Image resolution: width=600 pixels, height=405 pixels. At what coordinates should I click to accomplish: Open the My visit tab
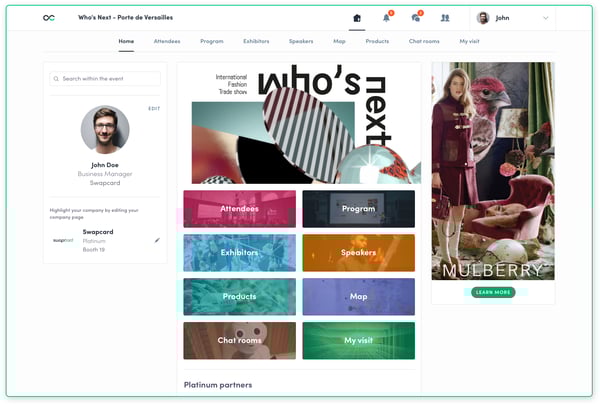[x=469, y=41]
